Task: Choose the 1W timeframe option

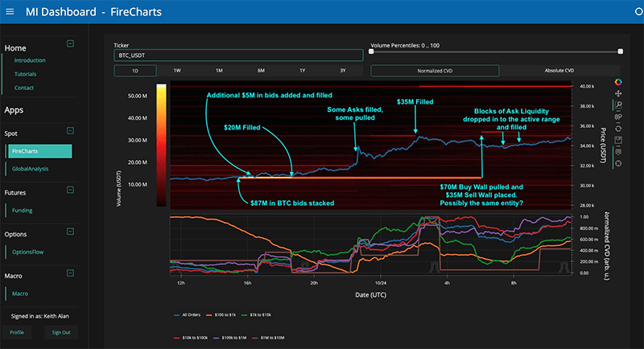Action: (177, 71)
